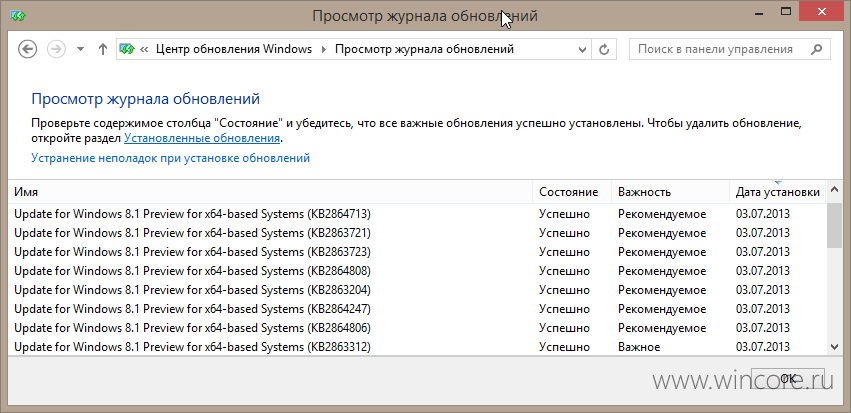
Task: Click 'Важное' importance of KB2863312
Action: (639, 347)
